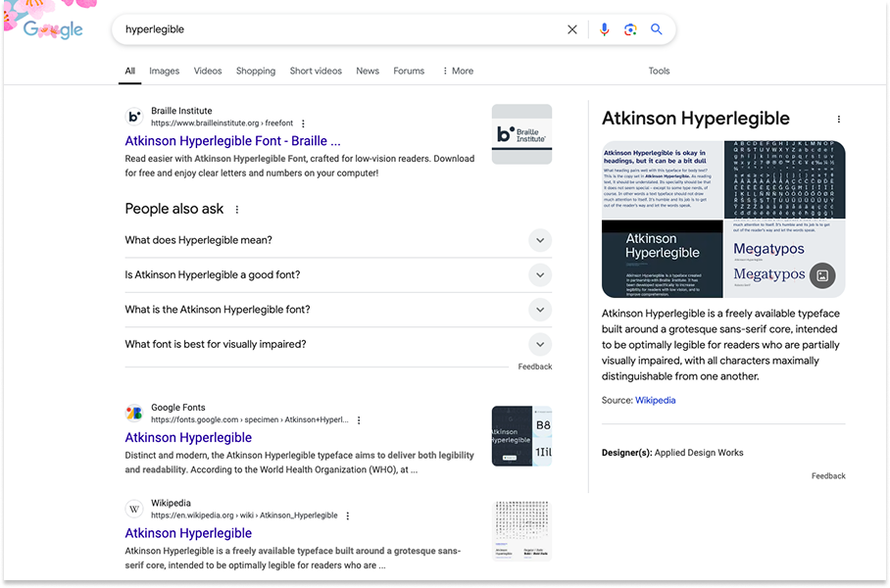Click Google Fonts favicon
This screenshot has width=890, height=588.
coord(134,414)
